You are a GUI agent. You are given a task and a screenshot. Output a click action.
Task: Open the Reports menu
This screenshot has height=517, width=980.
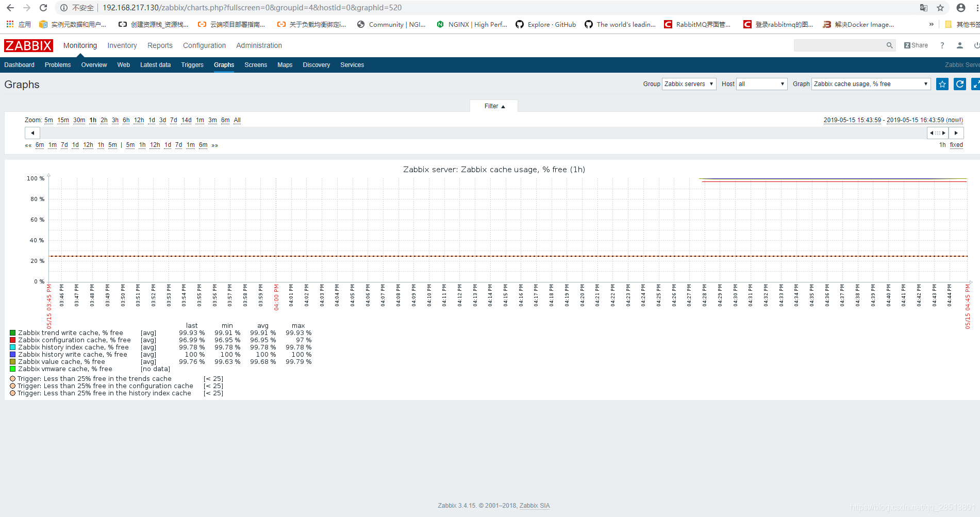tap(160, 45)
